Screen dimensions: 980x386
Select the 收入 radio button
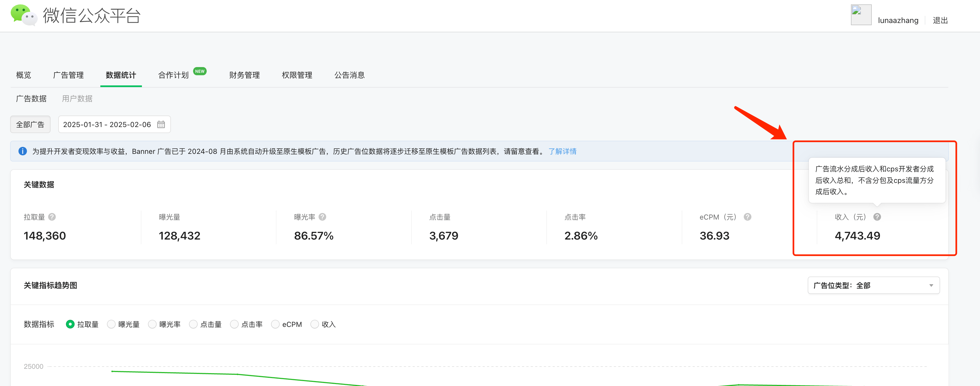tap(315, 324)
